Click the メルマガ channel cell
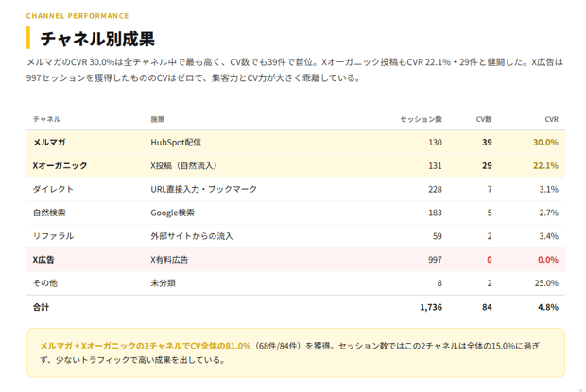This screenshot has width=586, height=392. 49,143
